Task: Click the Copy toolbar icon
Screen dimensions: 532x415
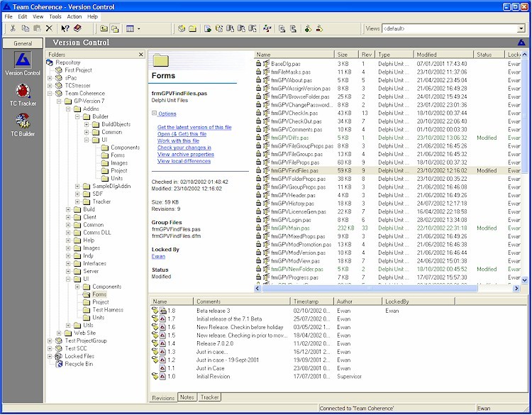Action: pos(26,28)
